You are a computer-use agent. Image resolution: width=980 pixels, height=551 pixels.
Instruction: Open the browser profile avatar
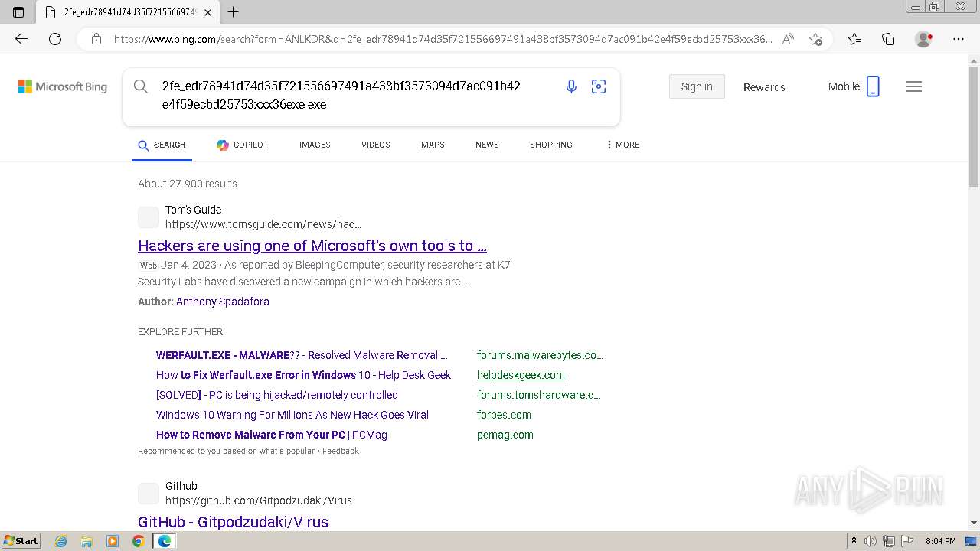(x=923, y=39)
